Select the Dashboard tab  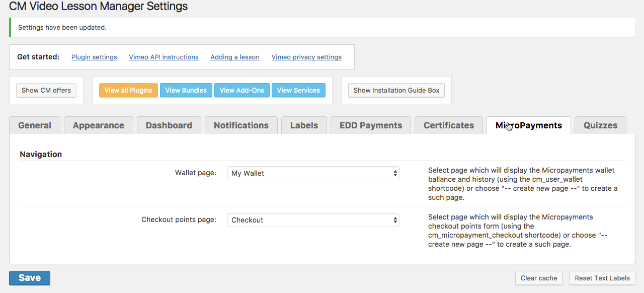pyautogui.click(x=169, y=125)
